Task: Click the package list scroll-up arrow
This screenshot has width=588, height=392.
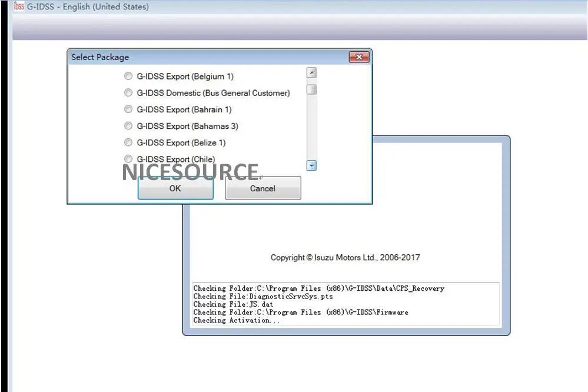Action: pos(311,72)
